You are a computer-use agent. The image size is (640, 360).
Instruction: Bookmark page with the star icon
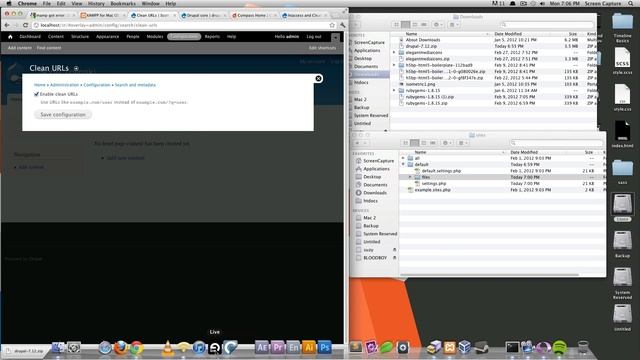pyautogui.click(x=332, y=25)
